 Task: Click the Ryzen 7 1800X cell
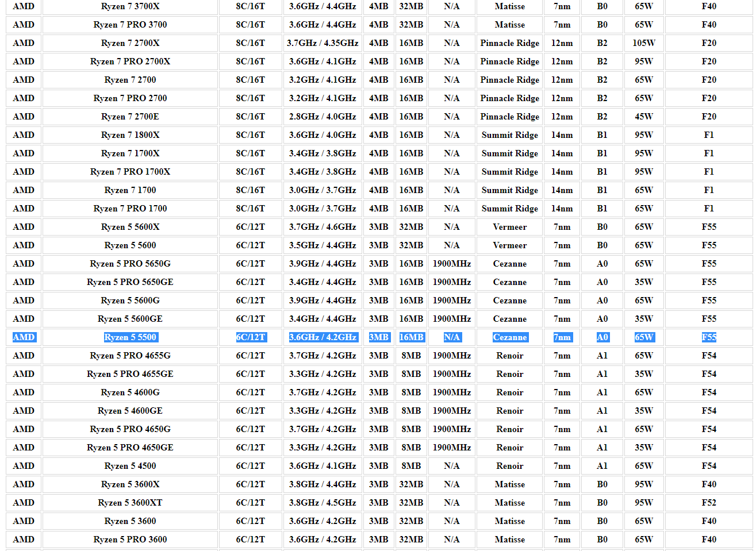click(131, 135)
